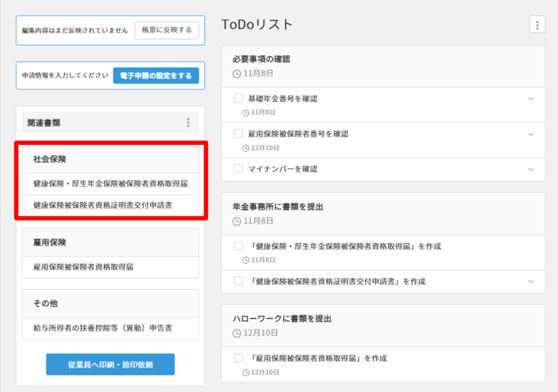Image resolution: width=558 pixels, height=392 pixels.
Task: Select 給与所得者の扶養控除等(異動)申告書
Action: pos(102,328)
